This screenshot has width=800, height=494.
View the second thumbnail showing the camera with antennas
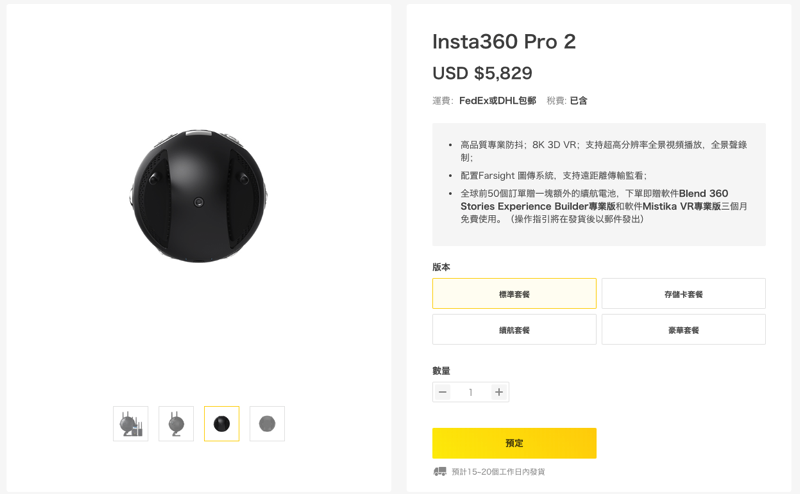tap(176, 424)
